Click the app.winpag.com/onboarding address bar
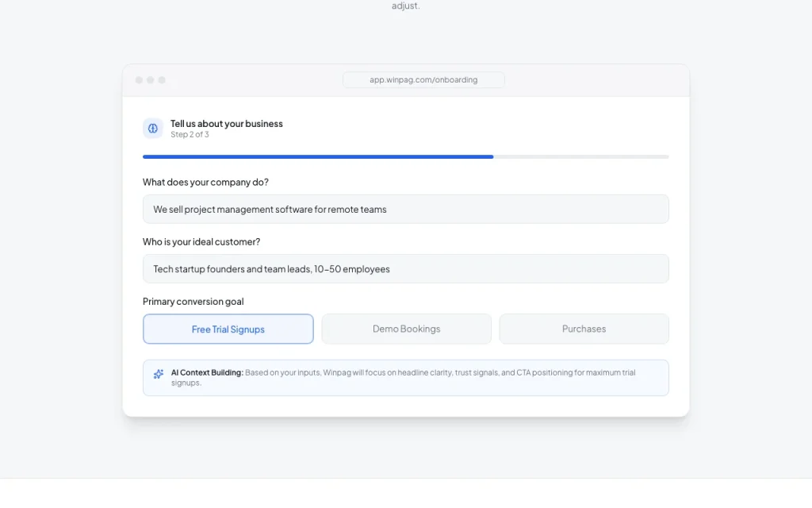Image resolution: width=812 pixels, height=508 pixels. pyautogui.click(x=423, y=80)
